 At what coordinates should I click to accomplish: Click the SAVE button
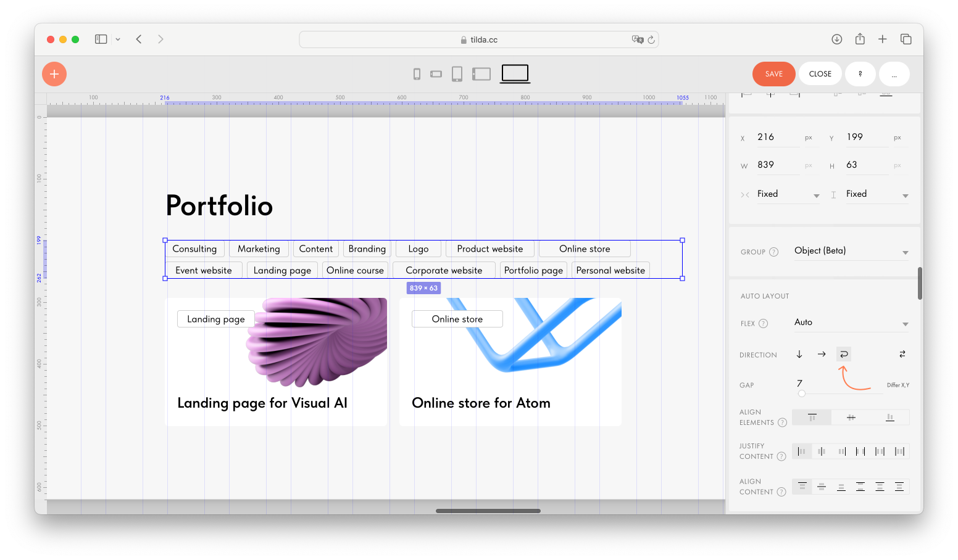click(774, 73)
